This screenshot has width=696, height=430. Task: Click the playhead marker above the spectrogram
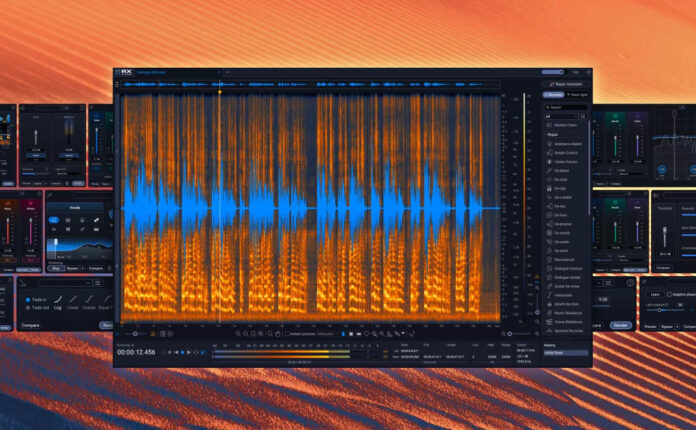219,92
